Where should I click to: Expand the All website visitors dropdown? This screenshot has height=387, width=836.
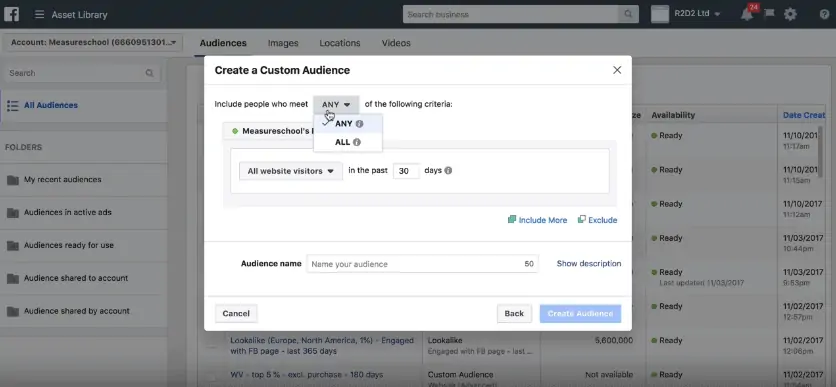click(291, 171)
